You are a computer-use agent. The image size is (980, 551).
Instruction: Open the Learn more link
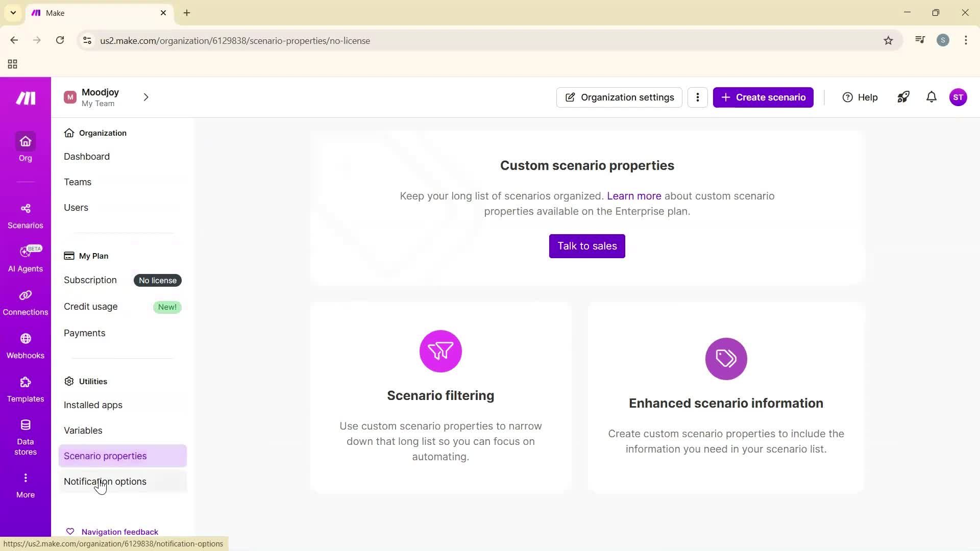click(634, 195)
